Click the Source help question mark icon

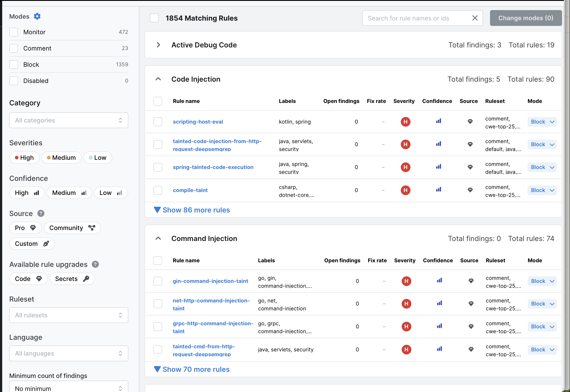pos(41,213)
